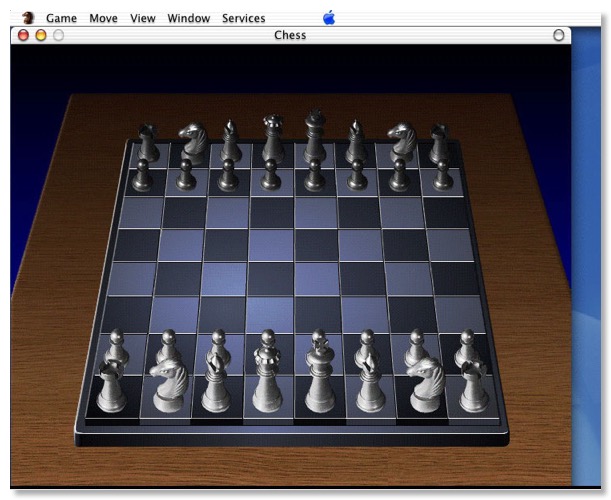Viewport: 611px width, 500px height.
Task: Select the black queenside bishop
Action: [231, 140]
